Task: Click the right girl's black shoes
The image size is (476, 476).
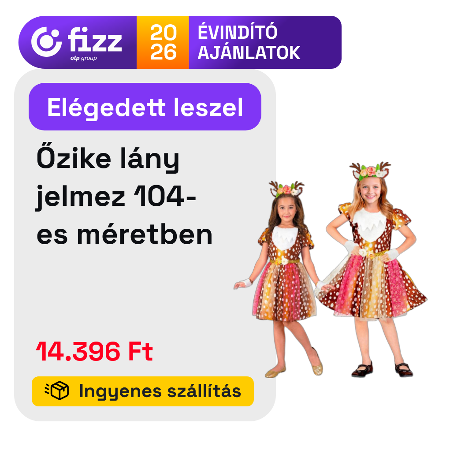Action: click(382, 369)
